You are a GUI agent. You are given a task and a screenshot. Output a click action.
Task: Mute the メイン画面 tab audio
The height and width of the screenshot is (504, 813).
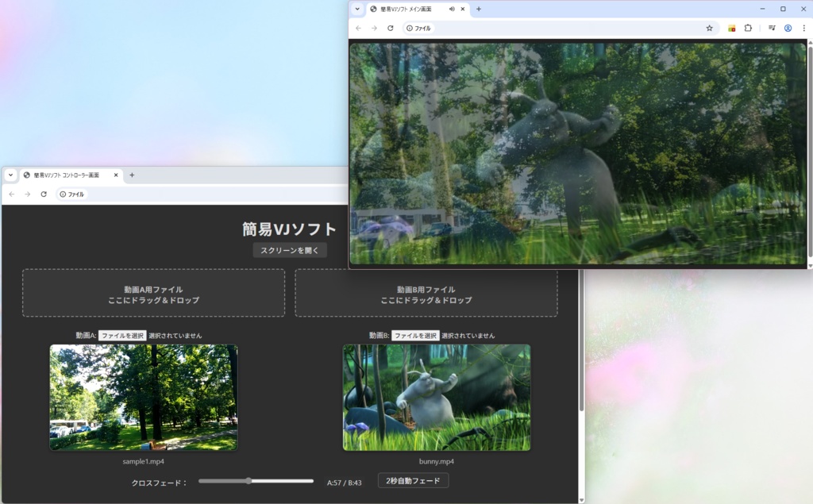tap(452, 10)
